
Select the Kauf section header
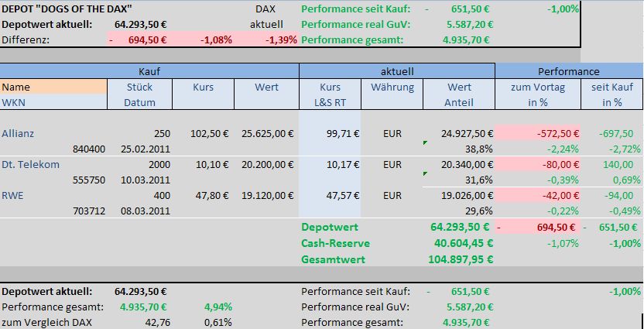149,71
